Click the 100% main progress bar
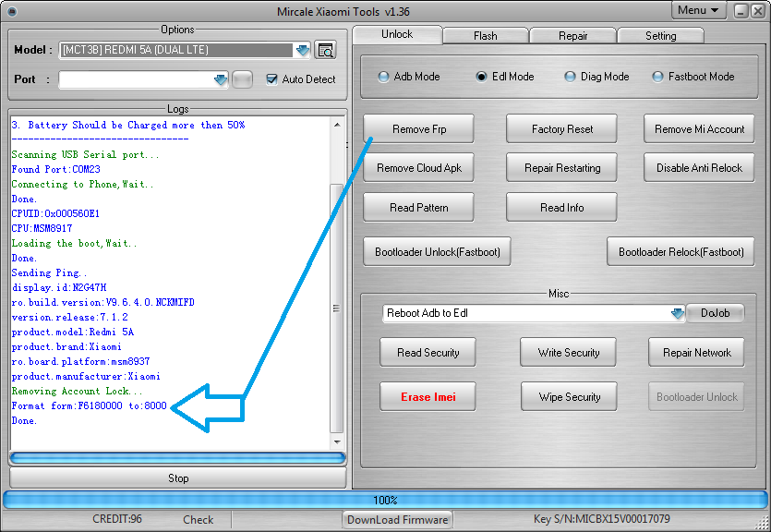 385,500
